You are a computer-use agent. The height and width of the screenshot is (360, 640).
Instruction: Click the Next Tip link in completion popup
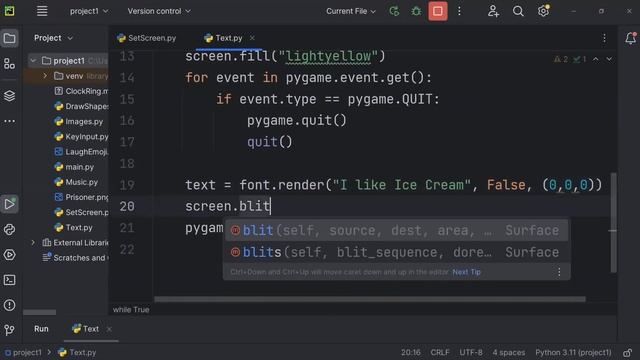466,272
